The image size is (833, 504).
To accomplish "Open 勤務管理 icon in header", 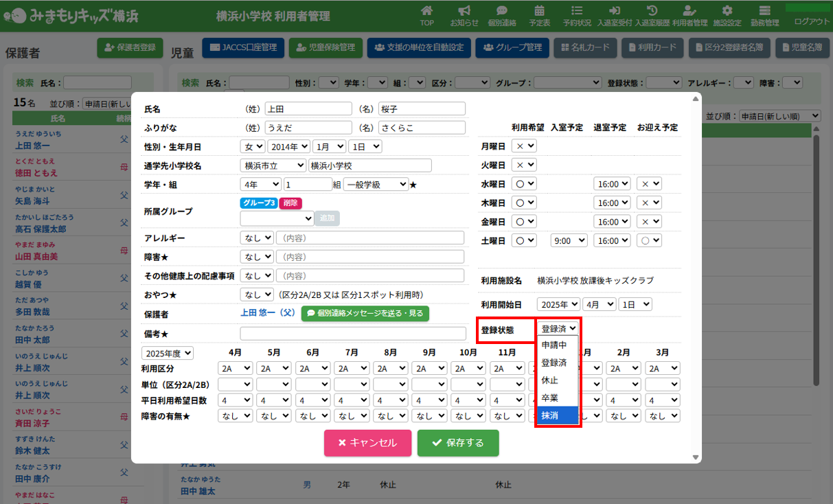I will point(764,16).
